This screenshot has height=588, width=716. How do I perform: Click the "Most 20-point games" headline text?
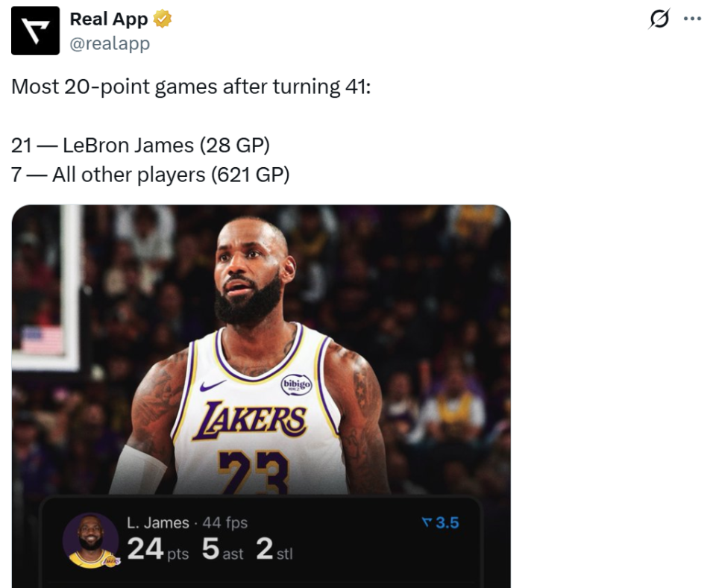click(191, 87)
